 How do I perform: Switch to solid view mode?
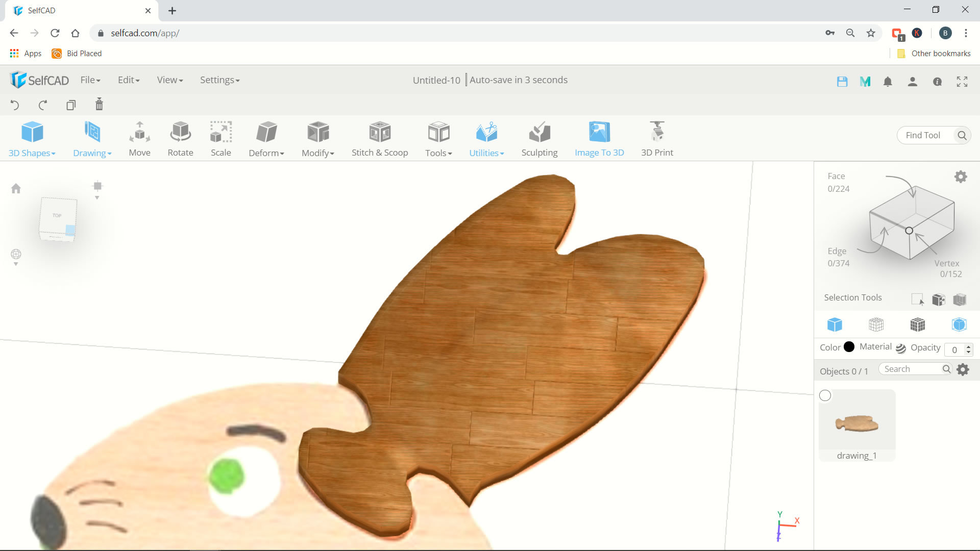[x=835, y=324]
